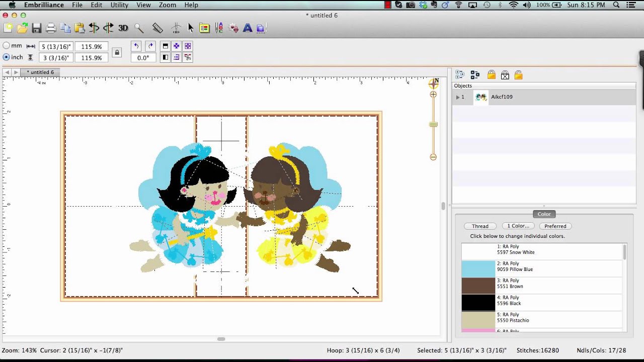Click the width field 5 (13/16)"
Image resolution: width=644 pixels, height=362 pixels.
tap(56, 46)
